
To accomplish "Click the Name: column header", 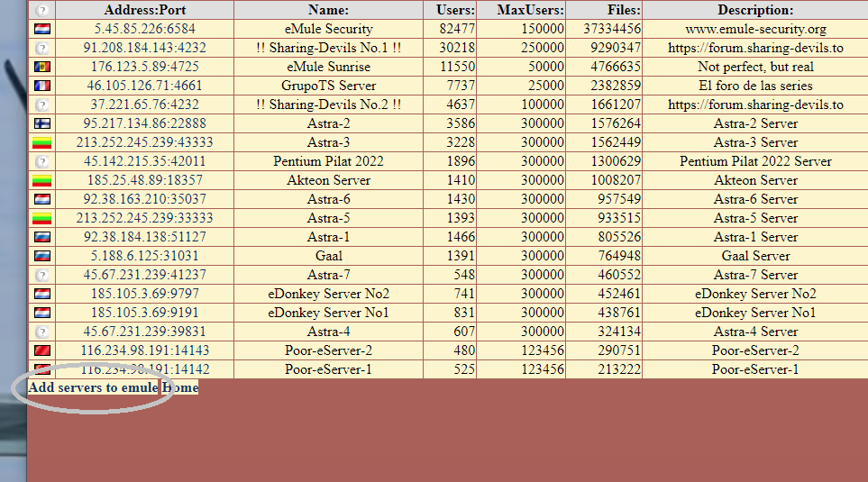I will (328, 10).
